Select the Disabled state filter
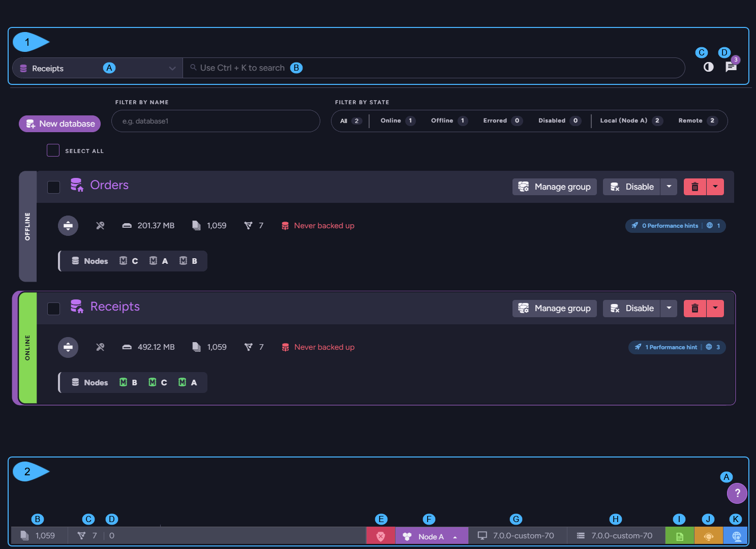Viewport: 756px width, 549px height. (559, 121)
